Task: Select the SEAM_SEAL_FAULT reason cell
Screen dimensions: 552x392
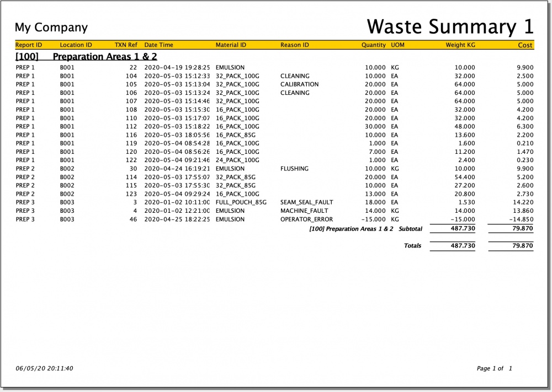Action: coord(306,202)
